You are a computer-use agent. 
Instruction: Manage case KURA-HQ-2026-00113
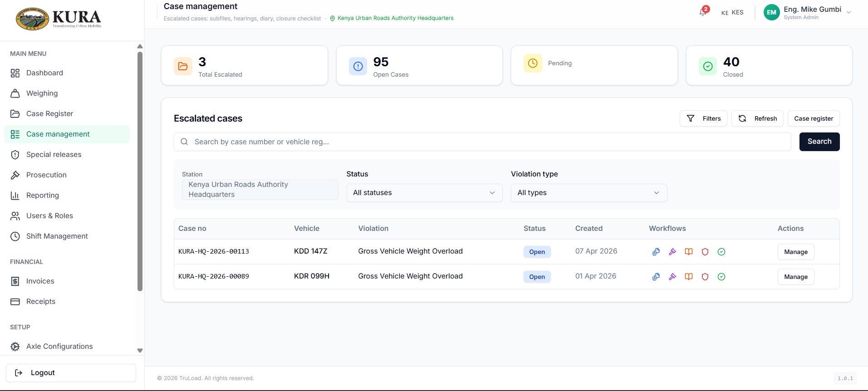click(x=796, y=252)
